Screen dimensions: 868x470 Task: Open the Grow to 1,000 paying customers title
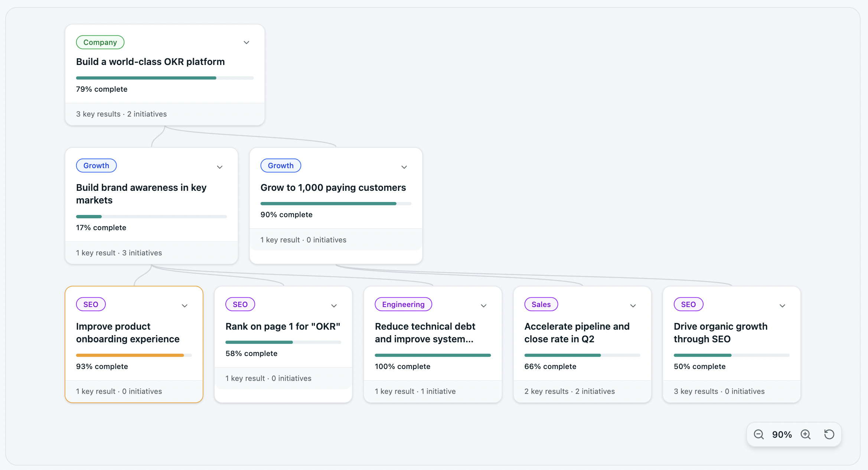coord(333,187)
